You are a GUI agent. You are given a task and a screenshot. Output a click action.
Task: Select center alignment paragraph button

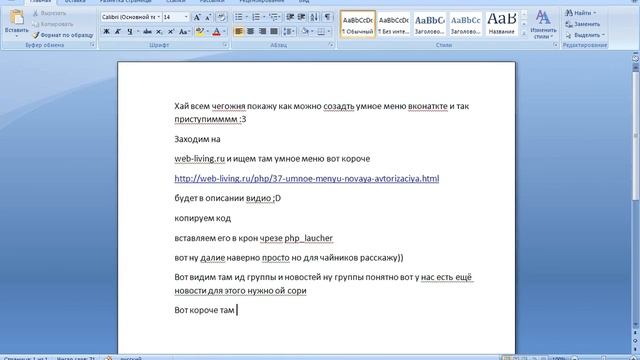(x=251, y=31)
